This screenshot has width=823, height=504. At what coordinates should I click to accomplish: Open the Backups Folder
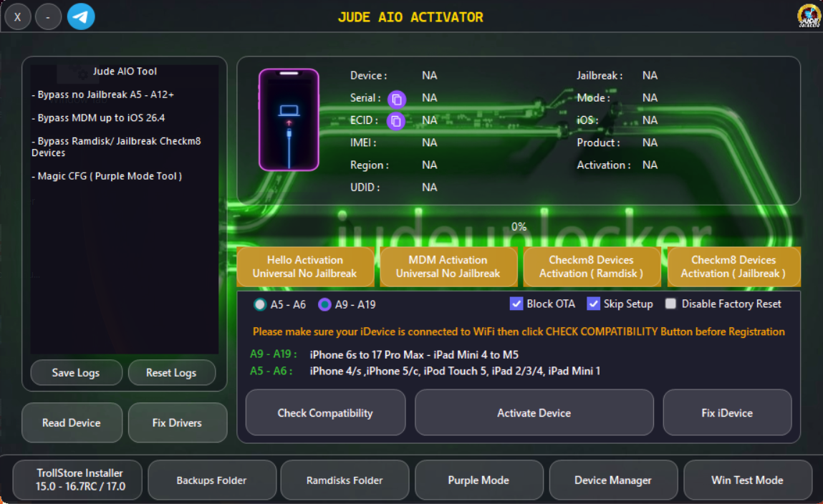212,480
